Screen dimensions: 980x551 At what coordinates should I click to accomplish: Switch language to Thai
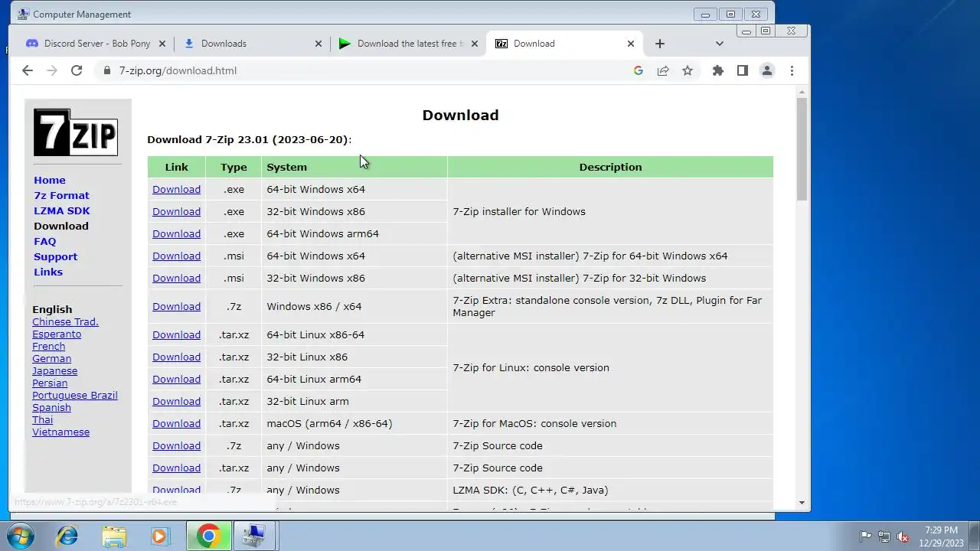[42, 419]
